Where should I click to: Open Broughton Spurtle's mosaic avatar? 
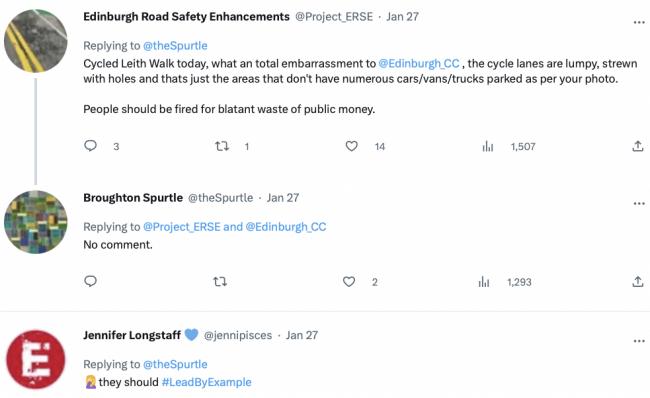(36, 222)
